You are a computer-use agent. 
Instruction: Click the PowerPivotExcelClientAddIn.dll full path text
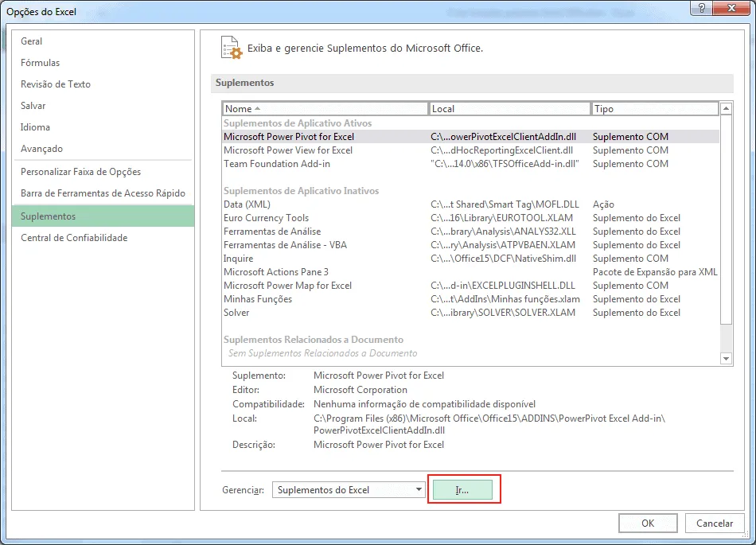coord(489,425)
